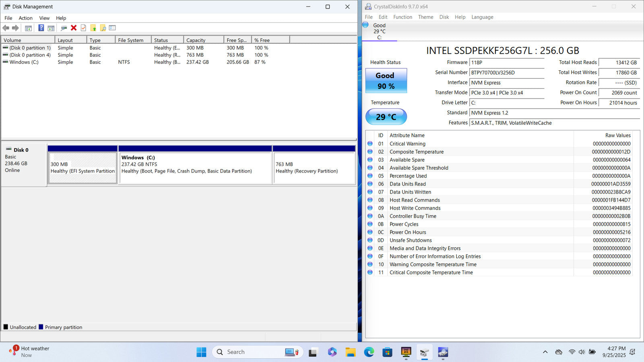Click the red X delete icon
Image resolution: width=644 pixels, height=362 pixels.
pos(74,28)
